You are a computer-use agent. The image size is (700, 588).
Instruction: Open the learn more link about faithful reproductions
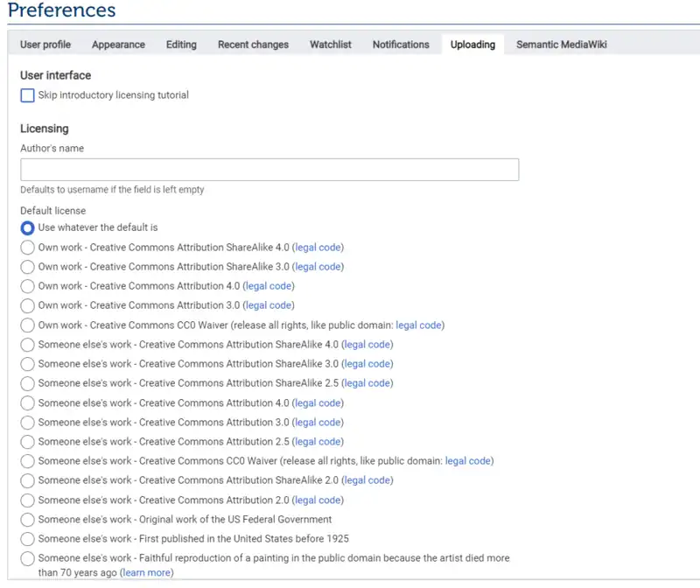pyautogui.click(x=146, y=572)
